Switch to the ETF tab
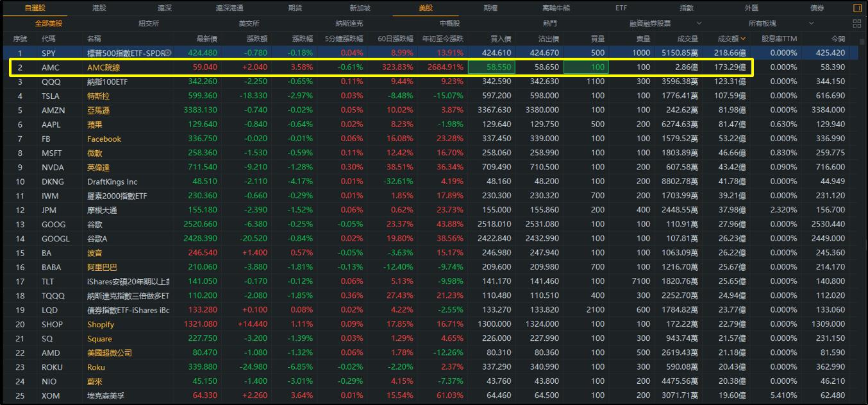This screenshot has width=868, height=405. pos(621,8)
